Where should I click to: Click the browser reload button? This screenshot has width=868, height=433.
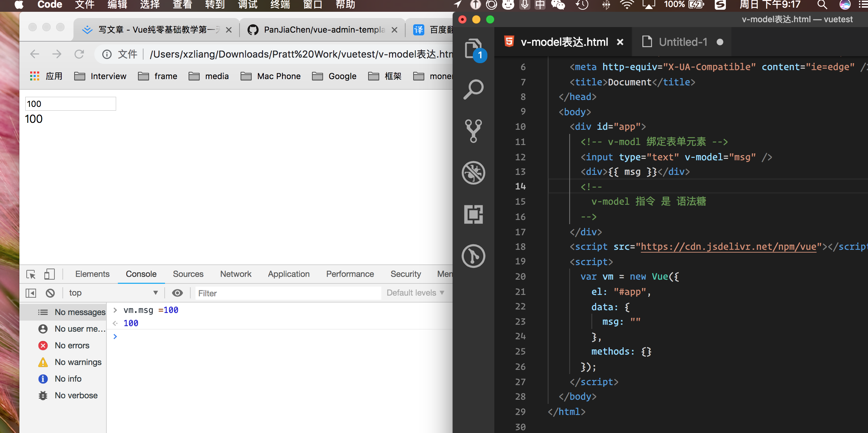tap(79, 54)
